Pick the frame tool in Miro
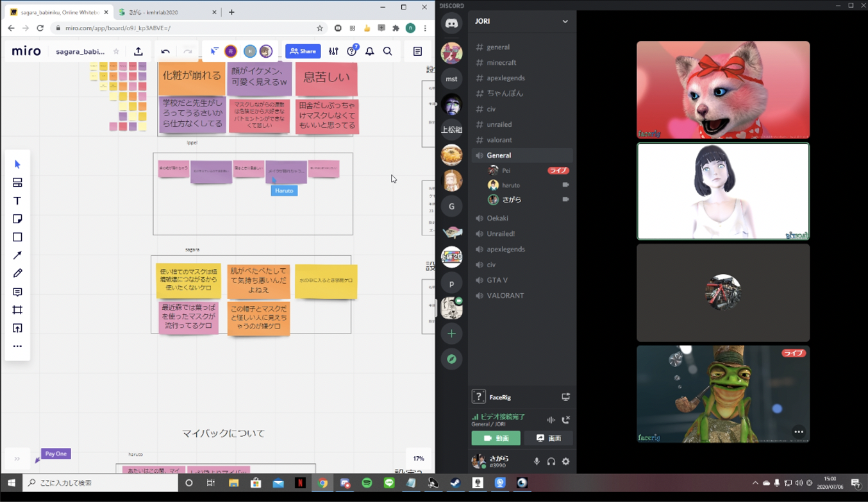The width and height of the screenshot is (868, 503). pos(17,310)
